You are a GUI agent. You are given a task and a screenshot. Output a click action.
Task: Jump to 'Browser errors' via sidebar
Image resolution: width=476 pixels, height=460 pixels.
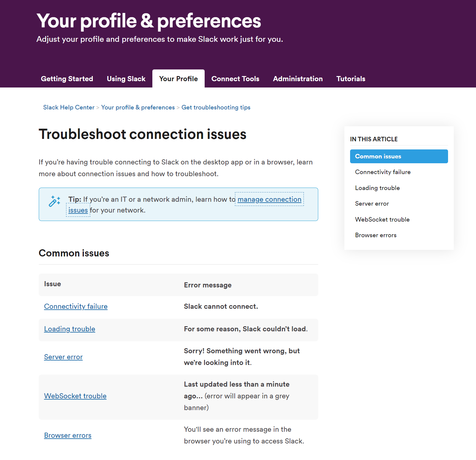pos(376,235)
